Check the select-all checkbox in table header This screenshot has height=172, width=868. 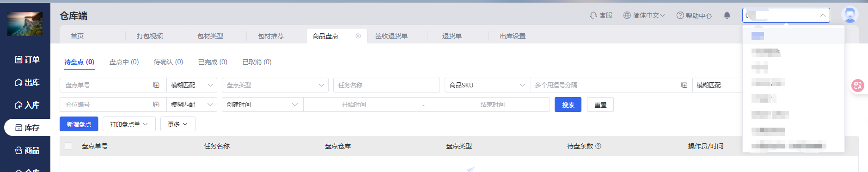click(x=68, y=146)
